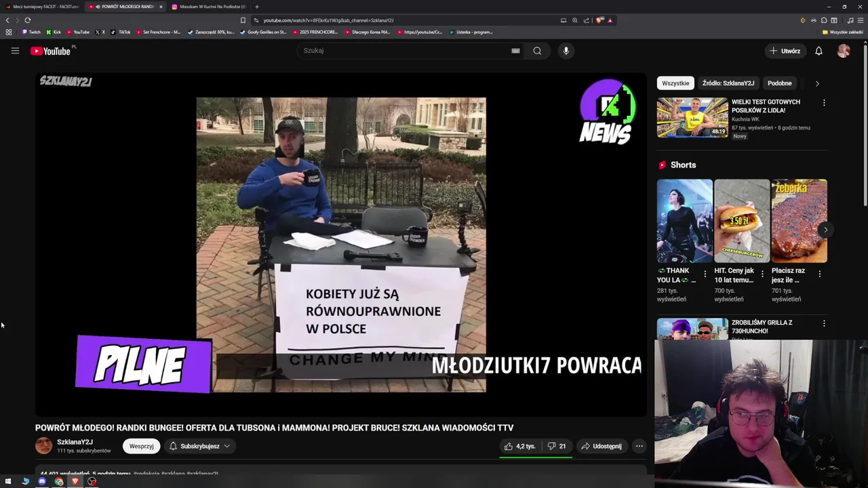This screenshot has height=488, width=868.
Task: Show more filter chips with arrow
Action: [817, 83]
